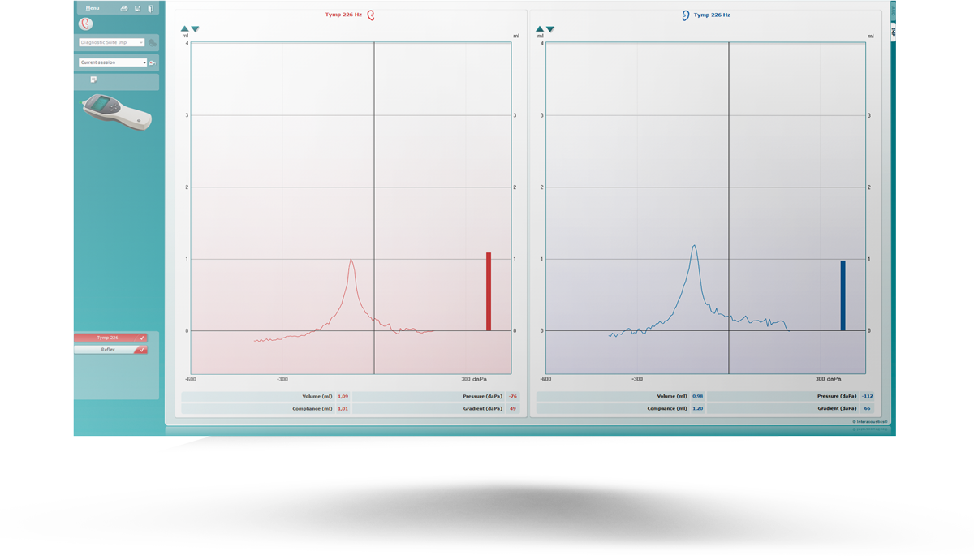The width and height of the screenshot is (974, 560).
Task: Click the temporary setup gear icon
Action: click(153, 42)
